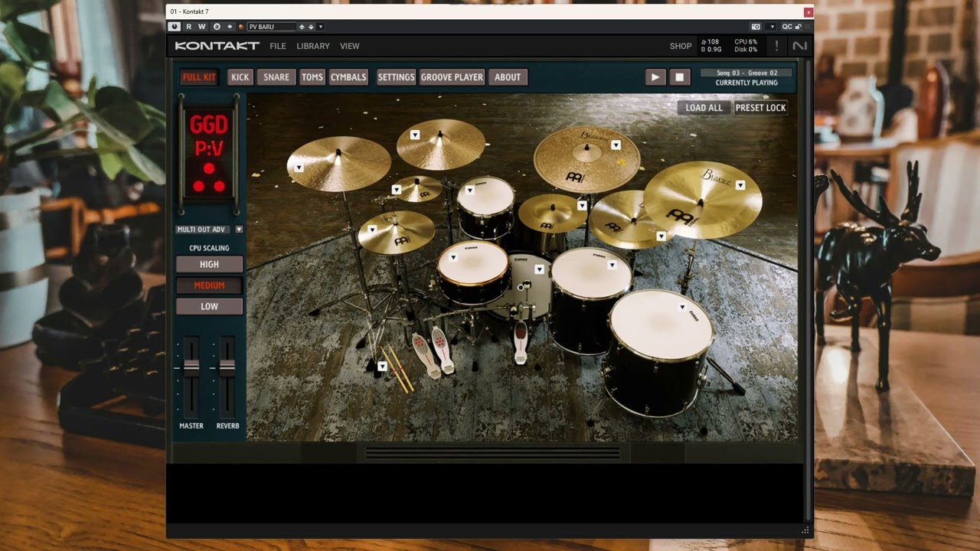This screenshot has height=551, width=980.
Task: Open the first floor tom selector marker
Action: click(612, 266)
